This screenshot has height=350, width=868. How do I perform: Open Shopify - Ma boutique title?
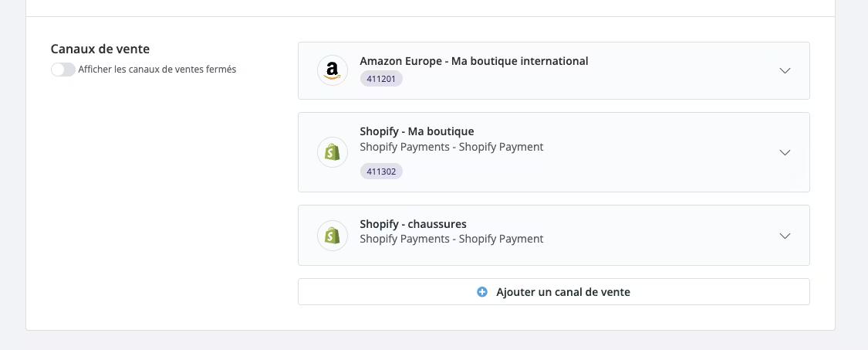(x=417, y=131)
